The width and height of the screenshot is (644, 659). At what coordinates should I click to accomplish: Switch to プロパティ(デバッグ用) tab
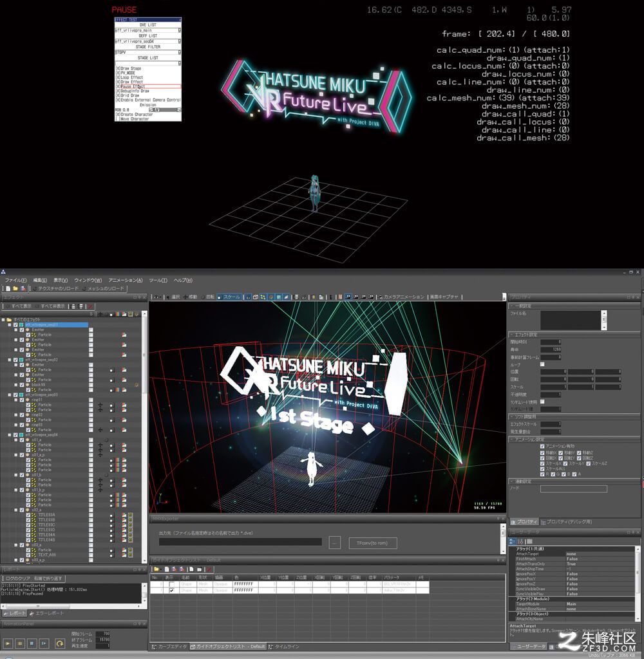pyautogui.click(x=567, y=523)
